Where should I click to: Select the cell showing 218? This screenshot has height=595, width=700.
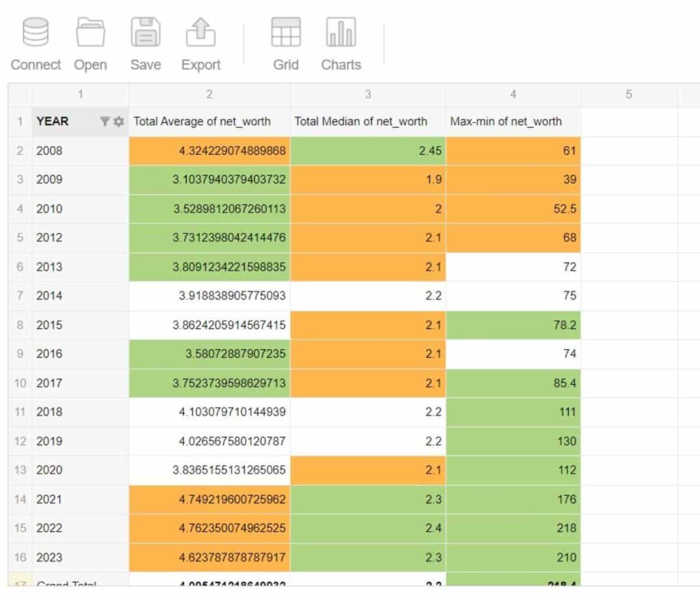(513, 528)
